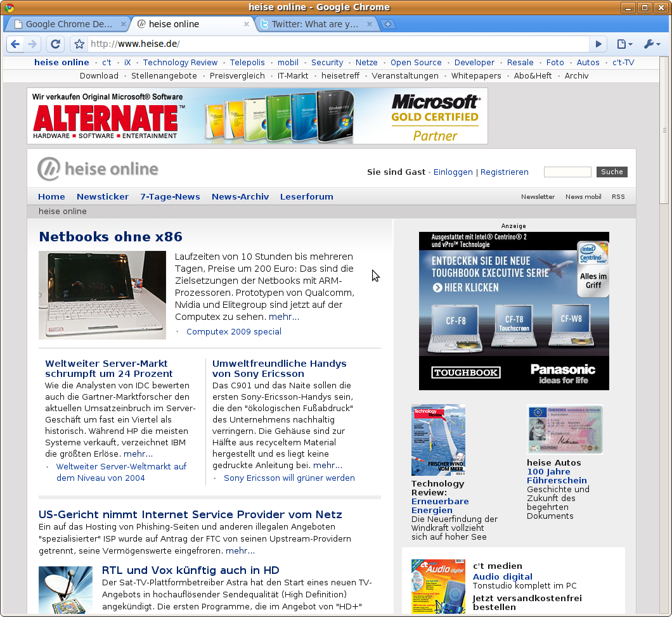Image resolution: width=672 pixels, height=617 pixels.
Task: Reload the page with the refresh icon
Action: [55, 44]
